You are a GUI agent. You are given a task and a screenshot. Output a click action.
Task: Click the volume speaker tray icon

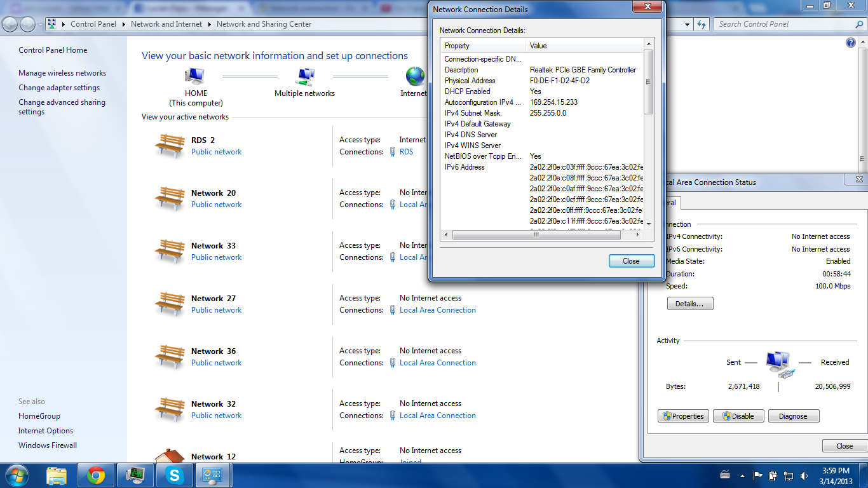point(805,475)
